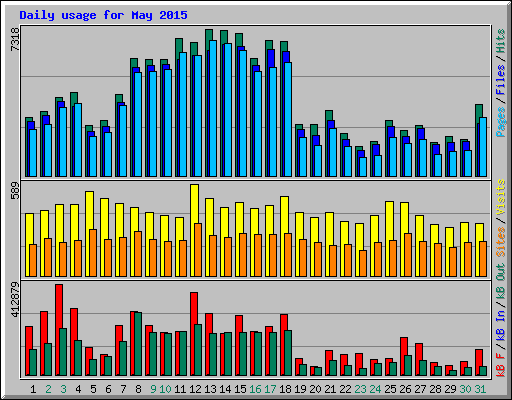512x400 pixels.
Task: Select day label "26" on the x-axis
Action: (x=405, y=389)
